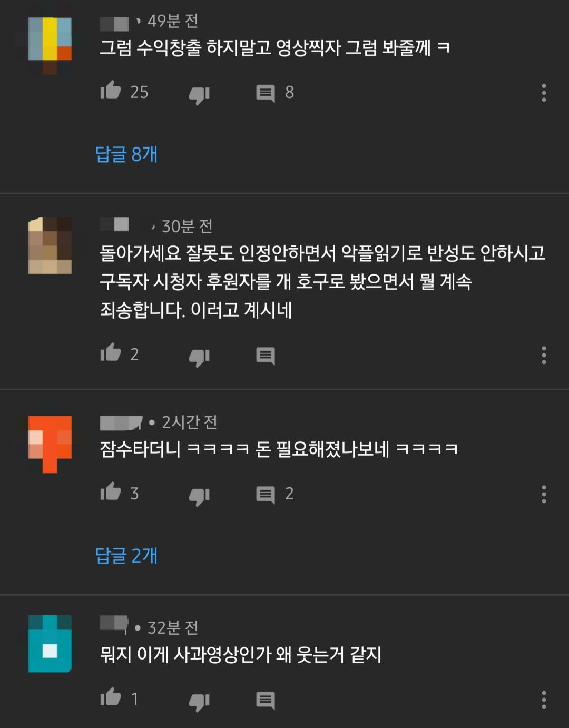Reply to the 32분 전 comment

266,701
